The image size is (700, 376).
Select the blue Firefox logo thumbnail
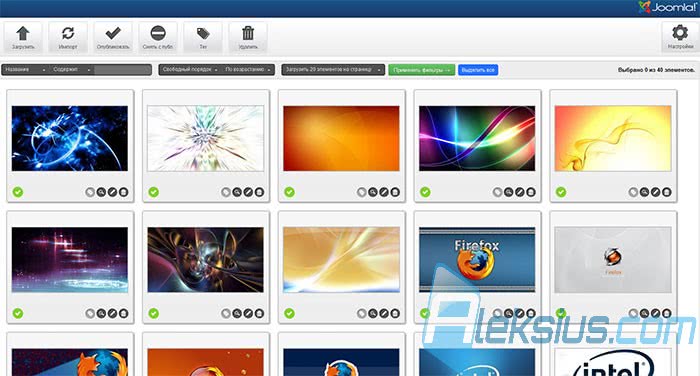pos(477,260)
